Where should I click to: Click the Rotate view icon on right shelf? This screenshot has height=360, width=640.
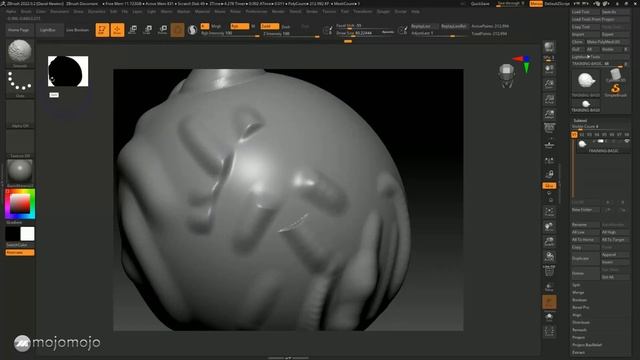click(549, 257)
